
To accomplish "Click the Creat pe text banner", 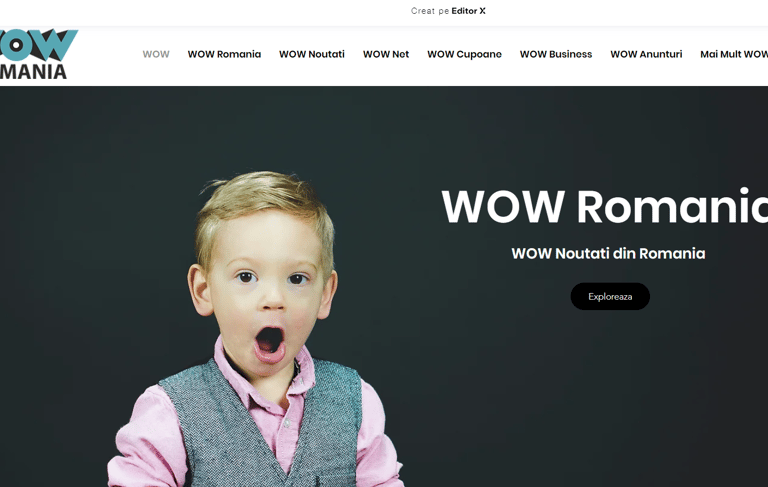I will tap(430, 11).
